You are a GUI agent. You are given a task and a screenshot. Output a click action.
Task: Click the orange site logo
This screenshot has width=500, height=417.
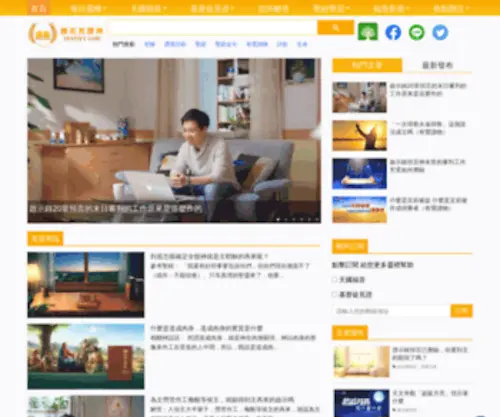[x=66, y=34]
